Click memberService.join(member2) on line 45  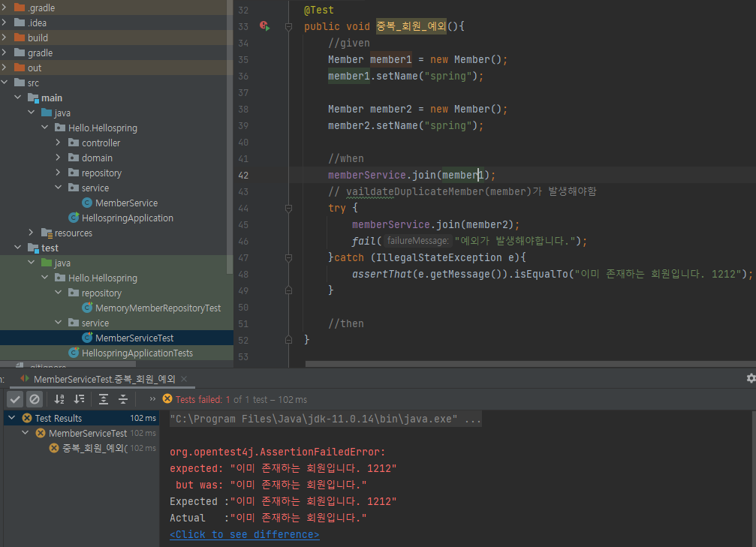tap(432, 224)
